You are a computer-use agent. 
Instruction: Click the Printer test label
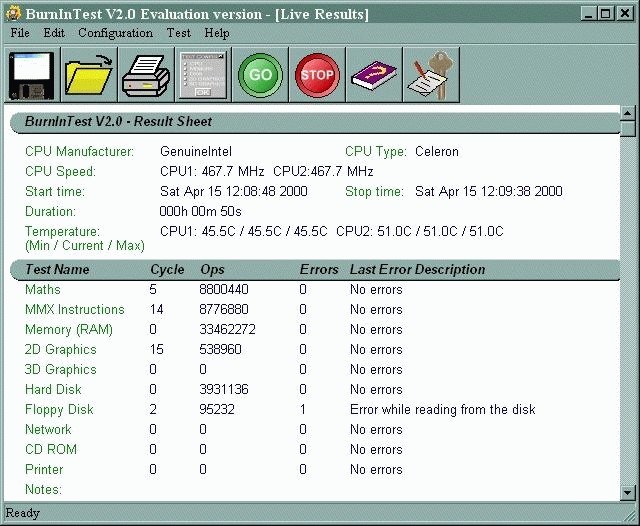tap(44, 469)
